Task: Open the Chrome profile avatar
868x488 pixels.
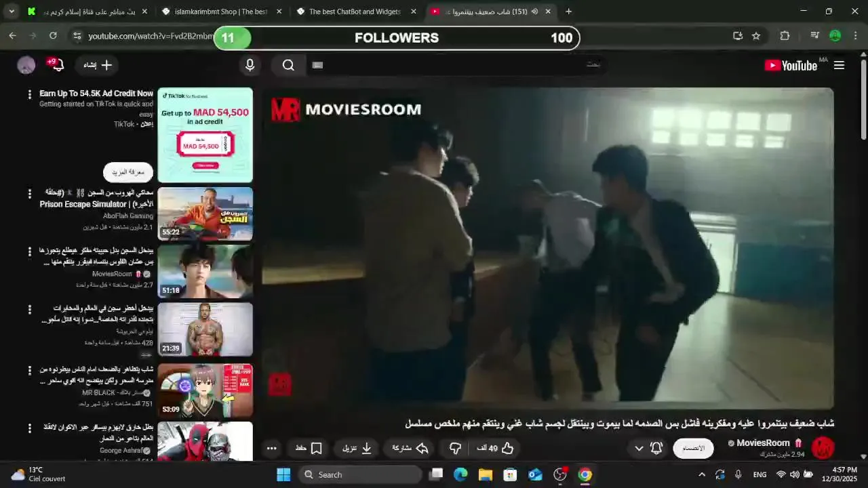Action: point(835,36)
